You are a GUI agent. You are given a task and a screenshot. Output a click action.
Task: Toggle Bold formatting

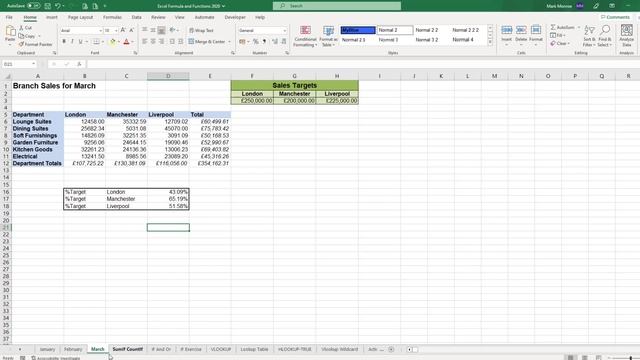pyautogui.click(x=64, y=42)
